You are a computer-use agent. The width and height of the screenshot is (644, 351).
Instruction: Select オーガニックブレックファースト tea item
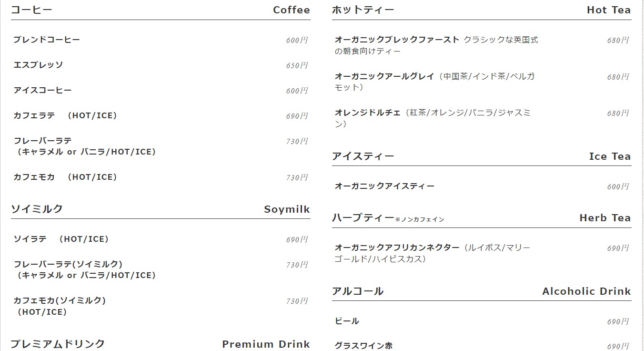pyautogui.click(x=397, y=40)
